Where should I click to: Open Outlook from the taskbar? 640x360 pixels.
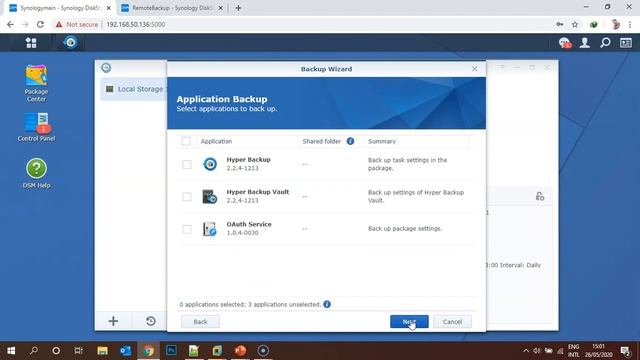[126, 351]
